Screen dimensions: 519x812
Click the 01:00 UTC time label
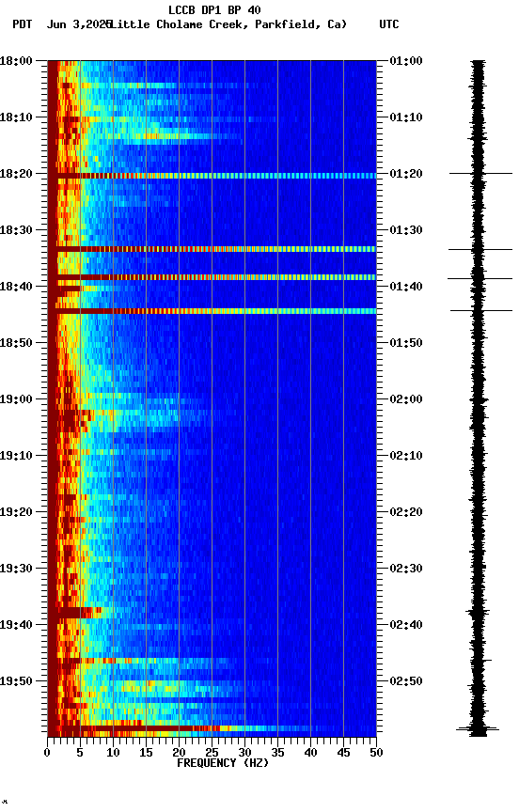[406, 61]
